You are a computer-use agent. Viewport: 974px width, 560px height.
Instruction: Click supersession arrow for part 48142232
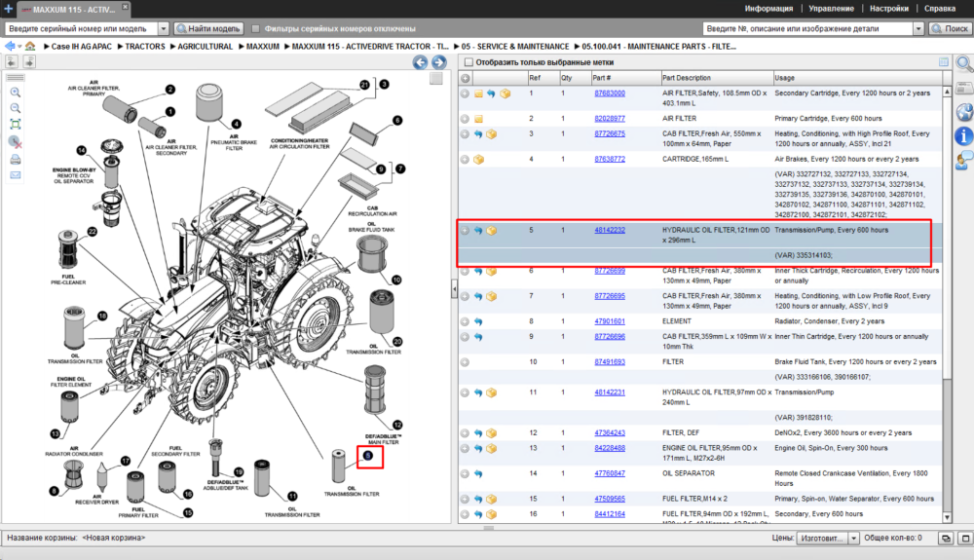point(478,231)
